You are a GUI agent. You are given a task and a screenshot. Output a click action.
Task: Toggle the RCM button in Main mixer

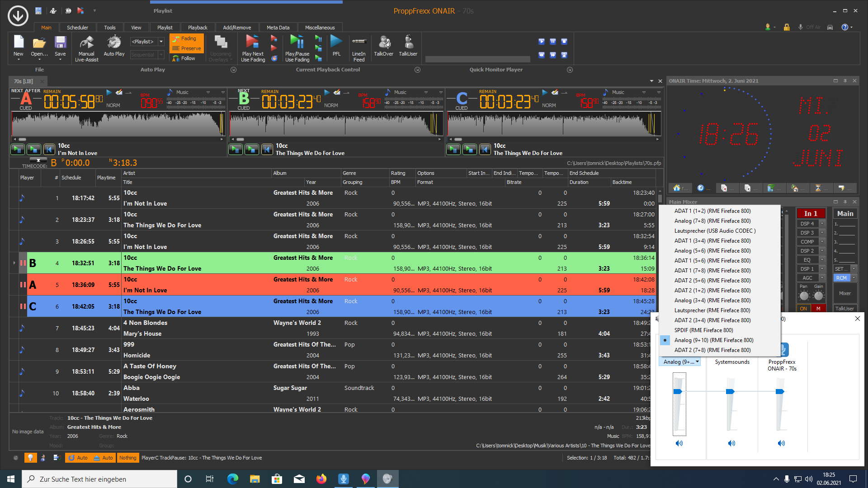click(x=841, y=278)
